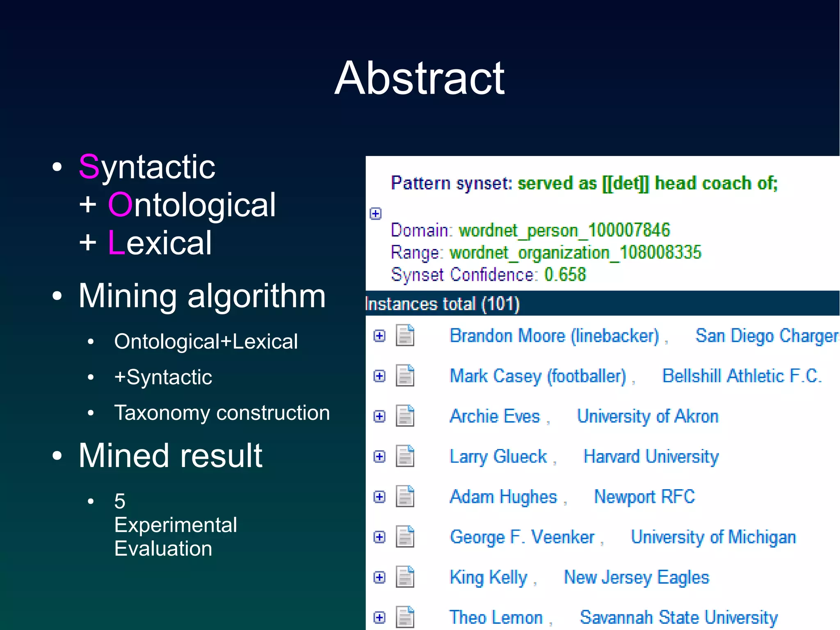Click document icon beside King Kelly row
Image resolution: width=840 pixels, height=630 pixels.
tap(405, 577)
